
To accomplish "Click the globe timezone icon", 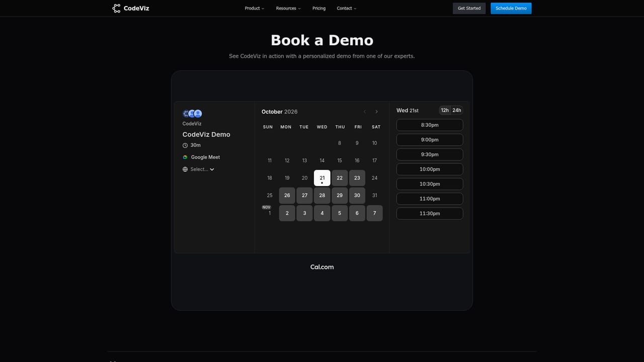I will pyautogui.click(x=185, y=169).
